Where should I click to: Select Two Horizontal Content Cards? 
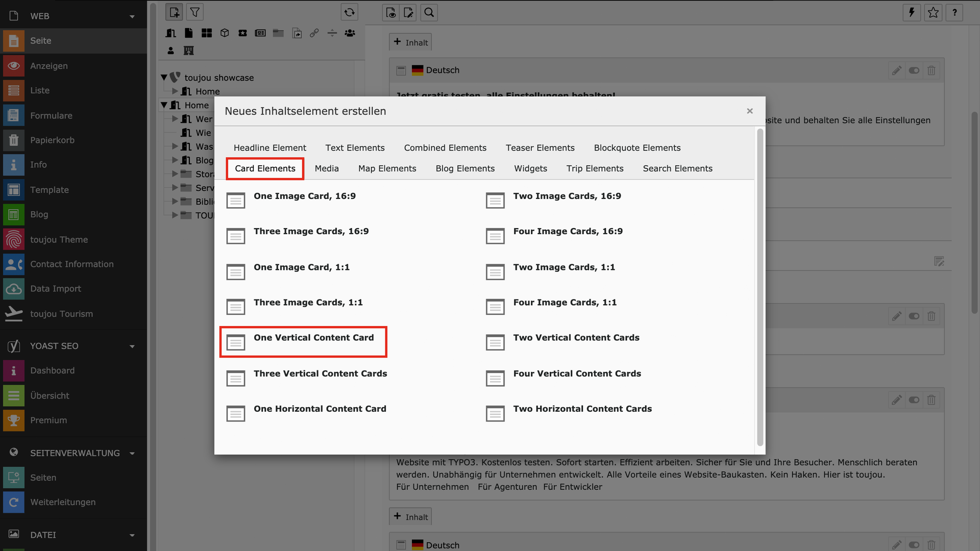coord(582,409)
